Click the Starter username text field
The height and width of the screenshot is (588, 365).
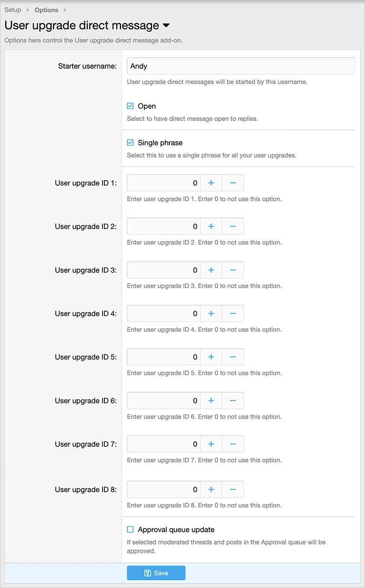[x=241, y=66]
